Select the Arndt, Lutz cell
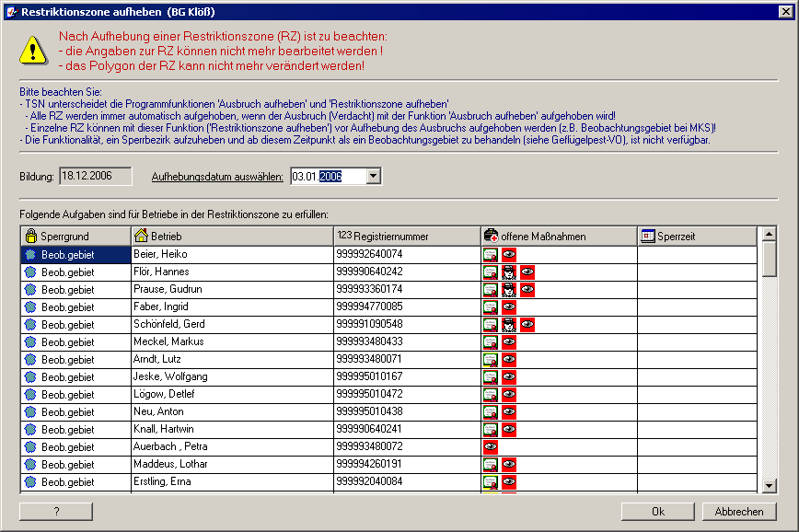The height and width of the screenshot is (532, 799). click(232, 359)
